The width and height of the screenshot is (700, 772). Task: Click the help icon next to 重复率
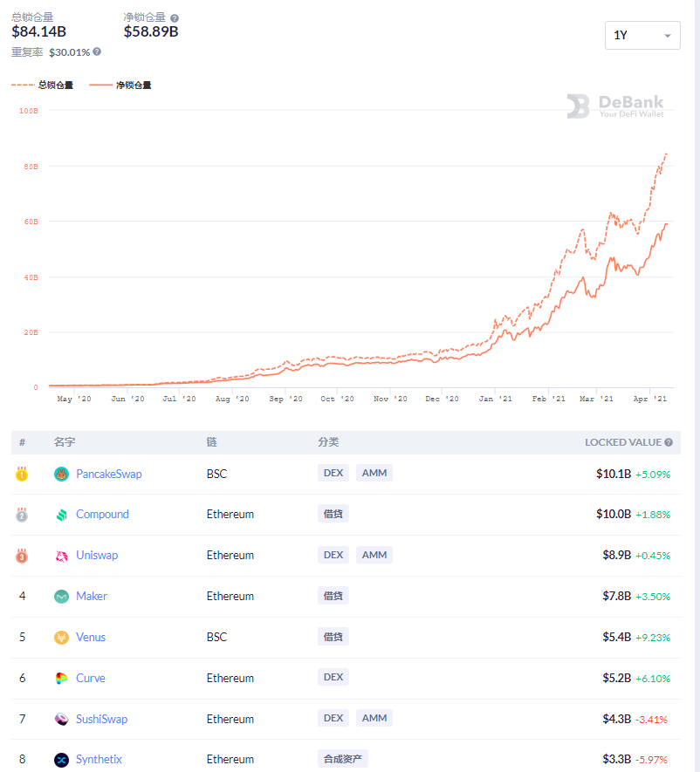pyautogui.click(x=97, y=51)
